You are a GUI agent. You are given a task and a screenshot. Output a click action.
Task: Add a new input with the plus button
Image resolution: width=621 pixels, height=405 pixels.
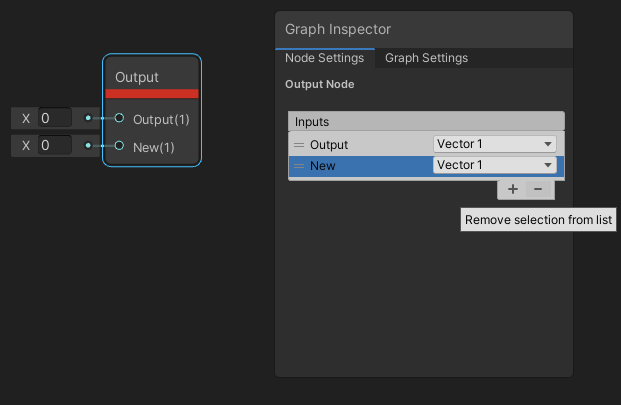tap(512, 189)
